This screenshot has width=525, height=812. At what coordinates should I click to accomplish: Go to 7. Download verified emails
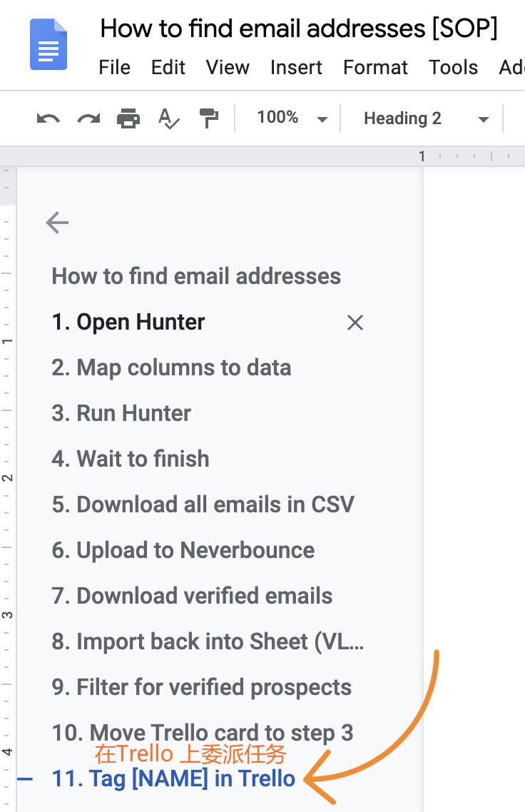(x=192, y=596)
